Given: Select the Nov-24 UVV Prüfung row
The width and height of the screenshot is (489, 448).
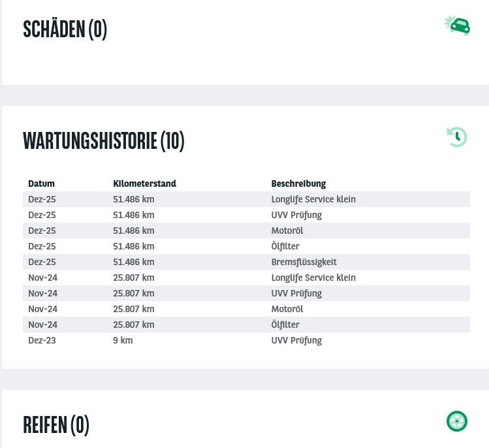Looking at the screenshot, I should (296, 293).
